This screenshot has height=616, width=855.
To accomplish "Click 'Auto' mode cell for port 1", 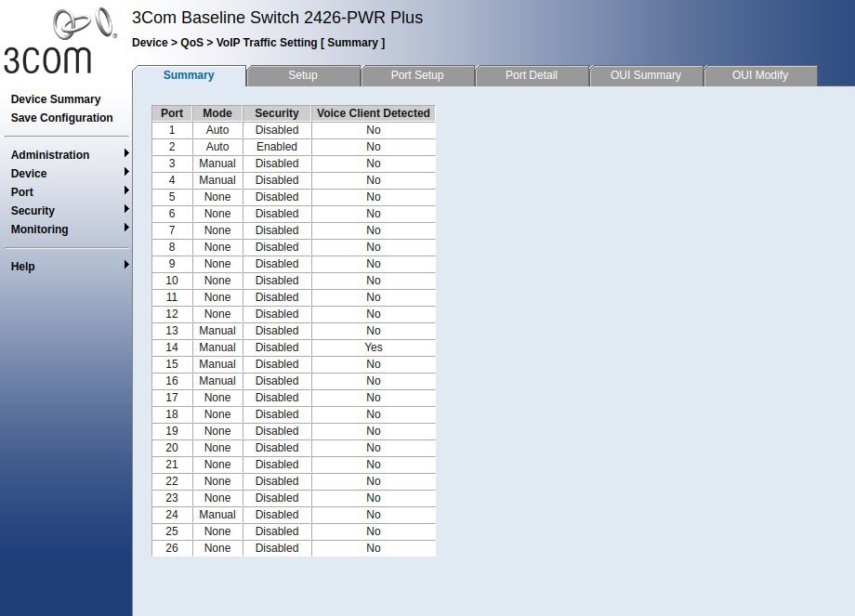I will (x=217, y=130).
